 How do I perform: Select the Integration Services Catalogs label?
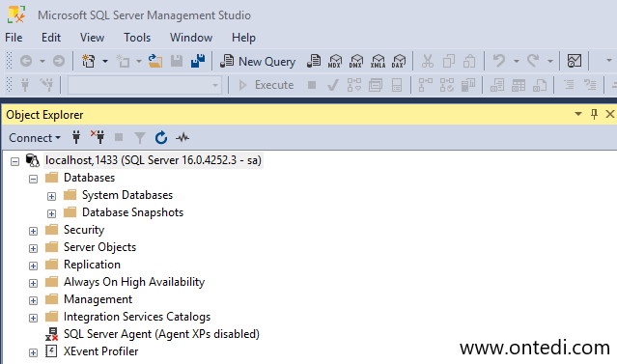pyautogui.click(x=137, y=317)
